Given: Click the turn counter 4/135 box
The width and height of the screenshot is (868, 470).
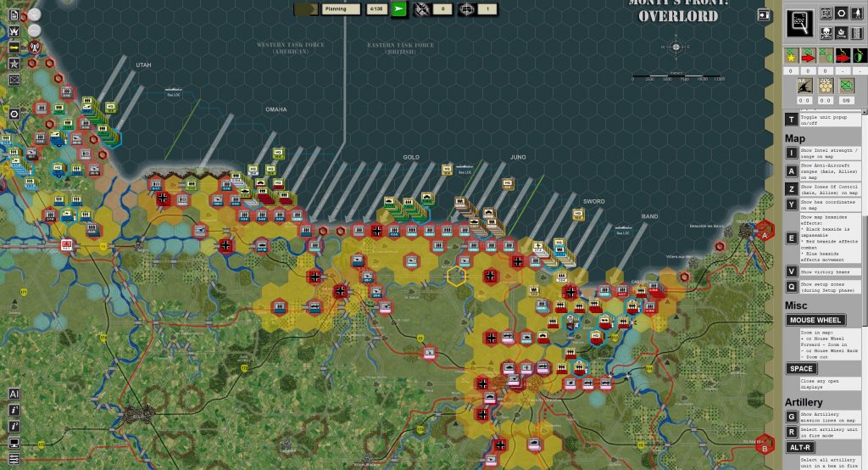Looking at the screenshot, I should [376, 8].
